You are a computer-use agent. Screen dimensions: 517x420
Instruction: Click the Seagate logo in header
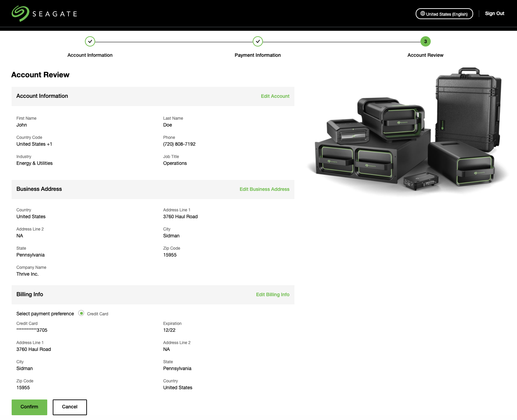[44, 14]
